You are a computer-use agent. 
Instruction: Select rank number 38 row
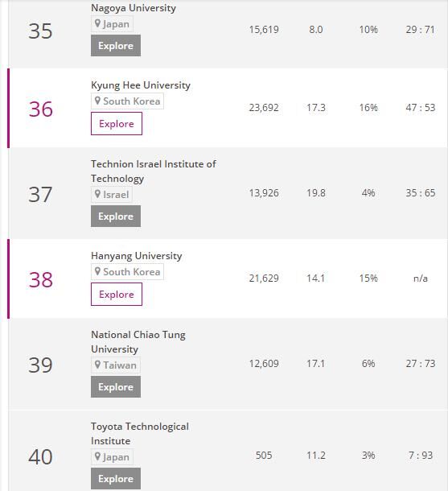[x=228, y=279]
